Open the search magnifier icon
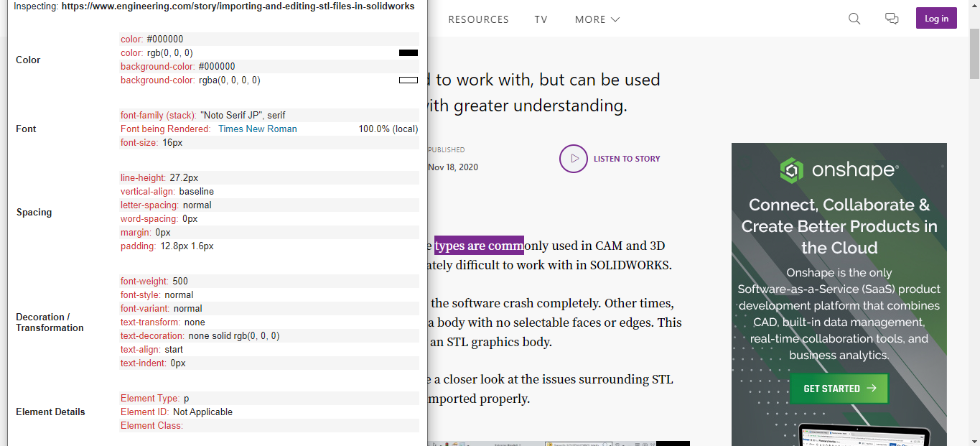 pos(854,19)
